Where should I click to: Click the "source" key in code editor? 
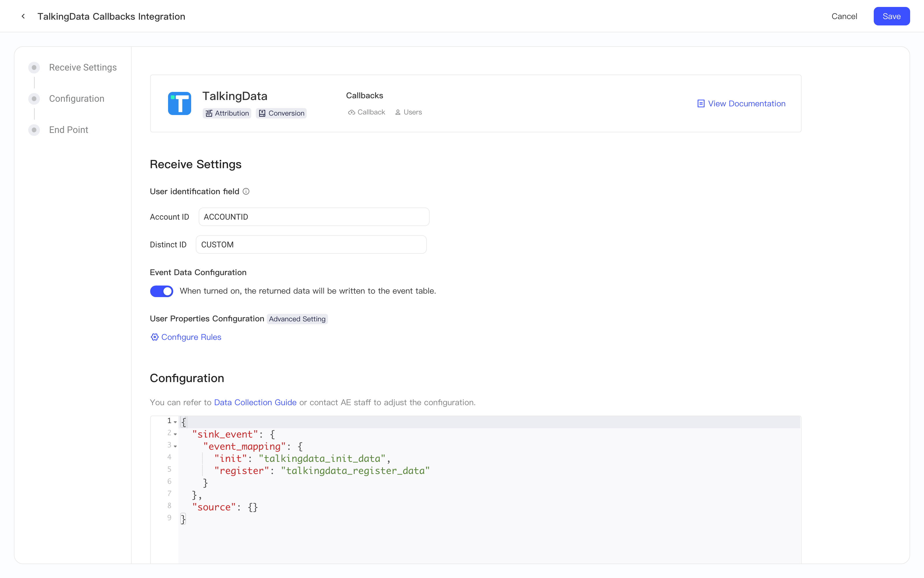tap(214, 507)
